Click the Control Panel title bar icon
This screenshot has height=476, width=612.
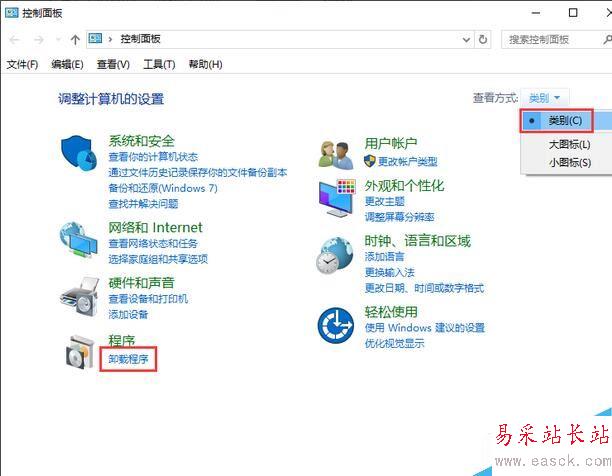(11, 13)
